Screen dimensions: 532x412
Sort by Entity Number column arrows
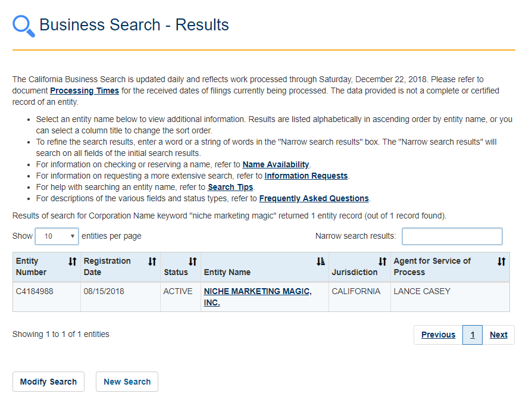pyautogui.click(x=73, y=261)
